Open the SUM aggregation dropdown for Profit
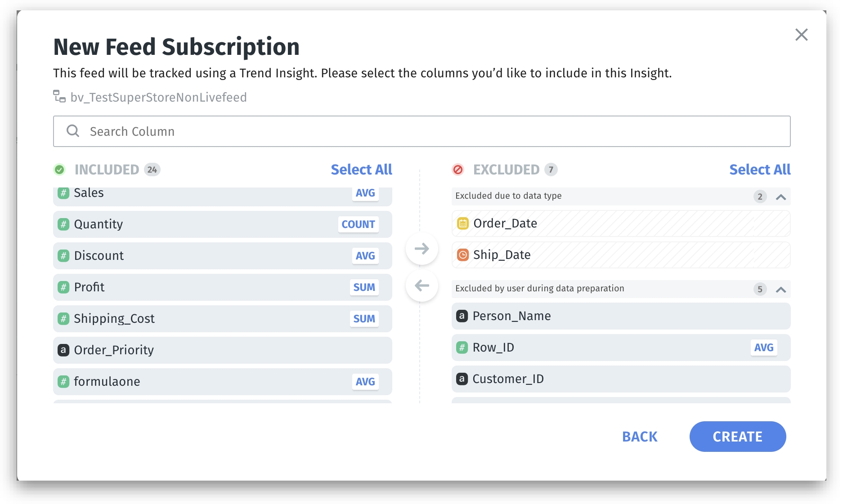Image resolution: width=843 pixels, height=504 pixels. (364, 287)
